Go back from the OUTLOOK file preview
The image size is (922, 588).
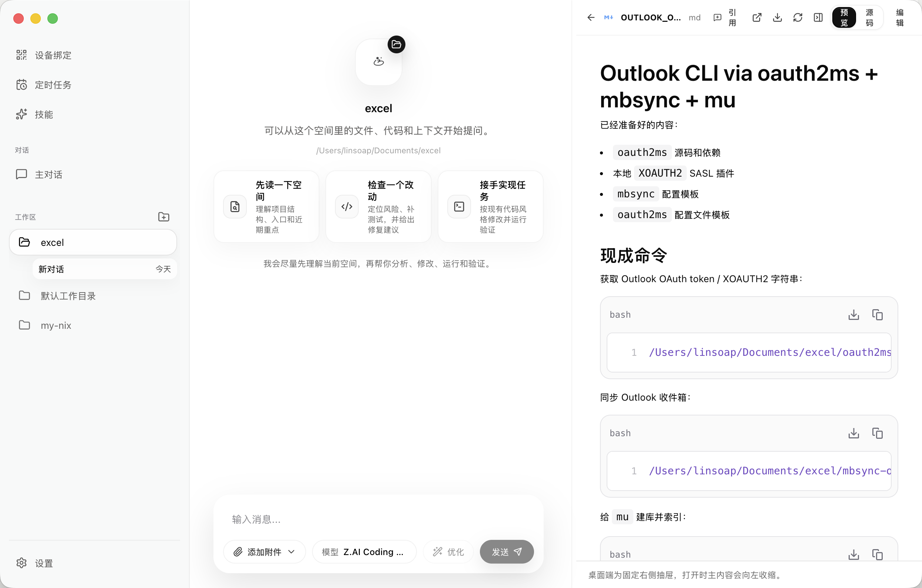591,18
